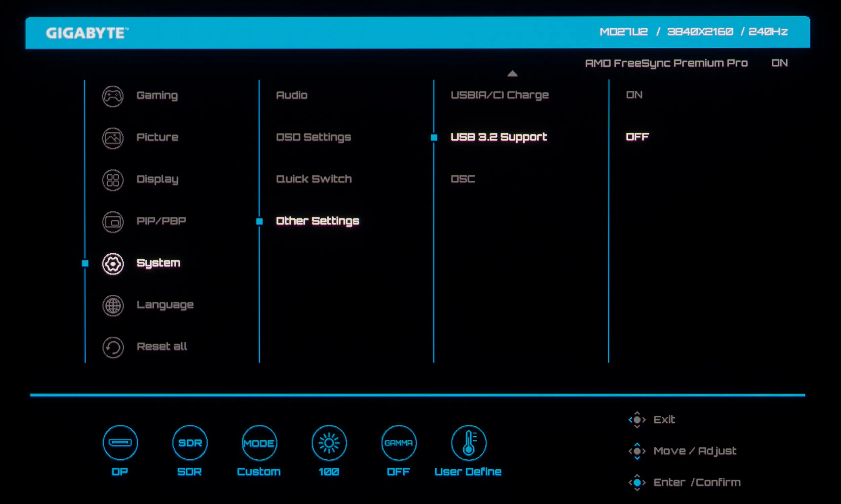The height and width of the screenshot is (504, 841).
Task: Click the Reset all circular arrow icon
Action: pyautogui.click(x=113, y=347)
